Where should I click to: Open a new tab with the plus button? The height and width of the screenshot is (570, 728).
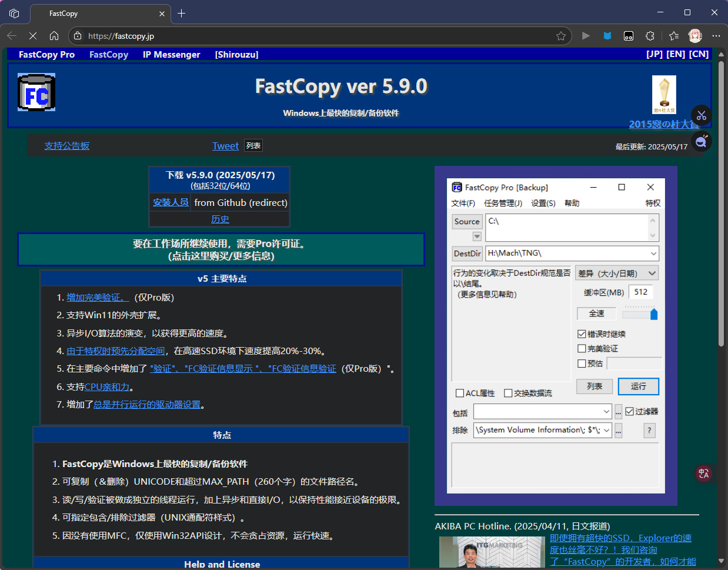(x=181, y=13)
